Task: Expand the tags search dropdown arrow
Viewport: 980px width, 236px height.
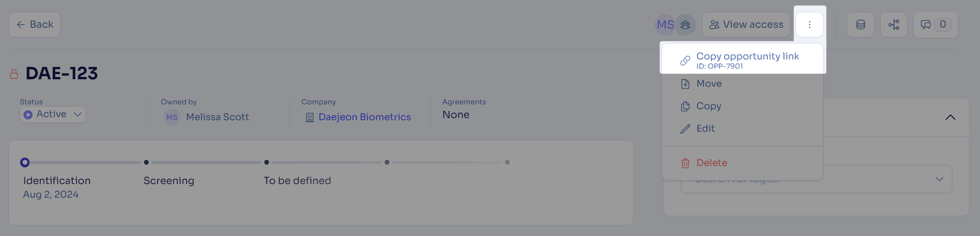Action: point(940,179)
